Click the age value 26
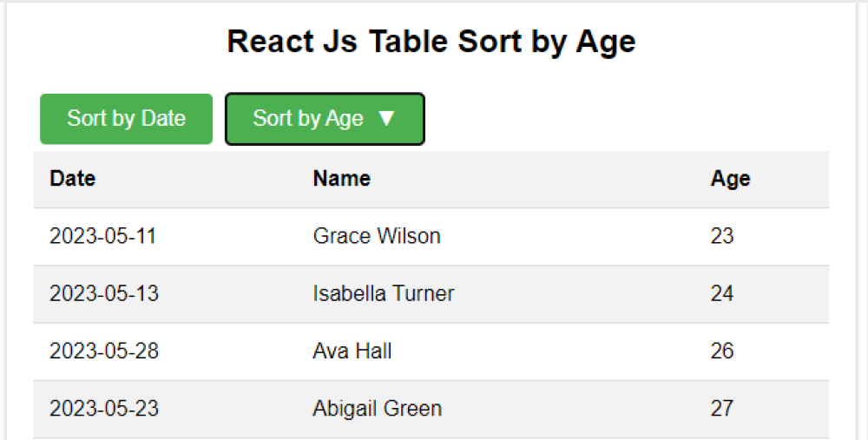868x440 pixels. tap(721, 351)
